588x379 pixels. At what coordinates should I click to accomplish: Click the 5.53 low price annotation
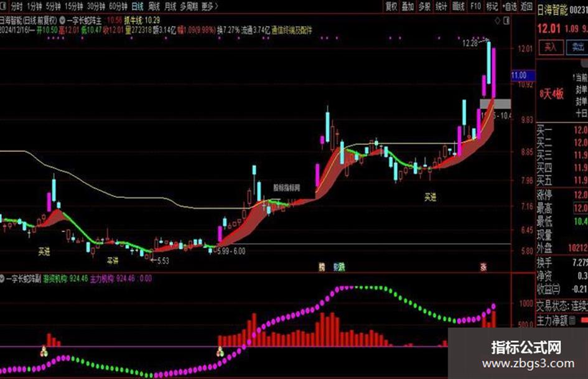[163, 261]
